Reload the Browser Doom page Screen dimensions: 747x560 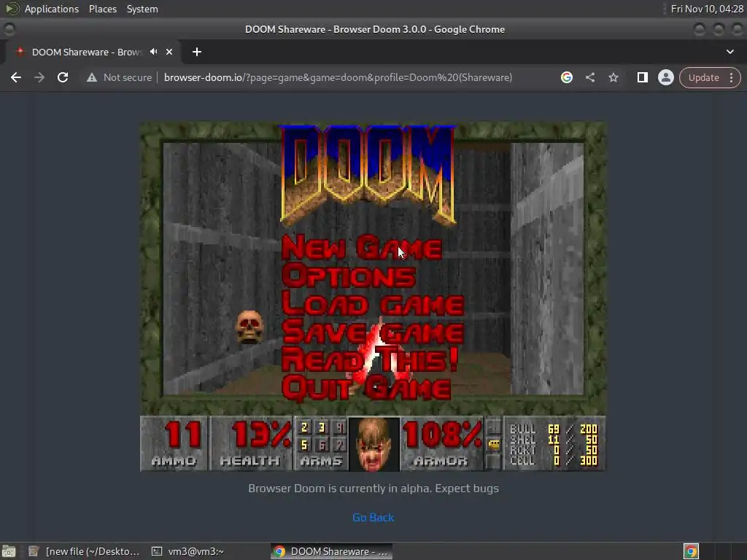[63, 77]
